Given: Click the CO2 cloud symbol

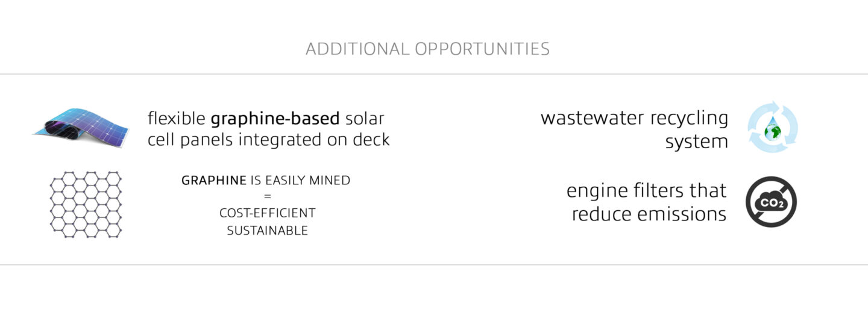Looking at the screenshot, I should coord(772,202).
